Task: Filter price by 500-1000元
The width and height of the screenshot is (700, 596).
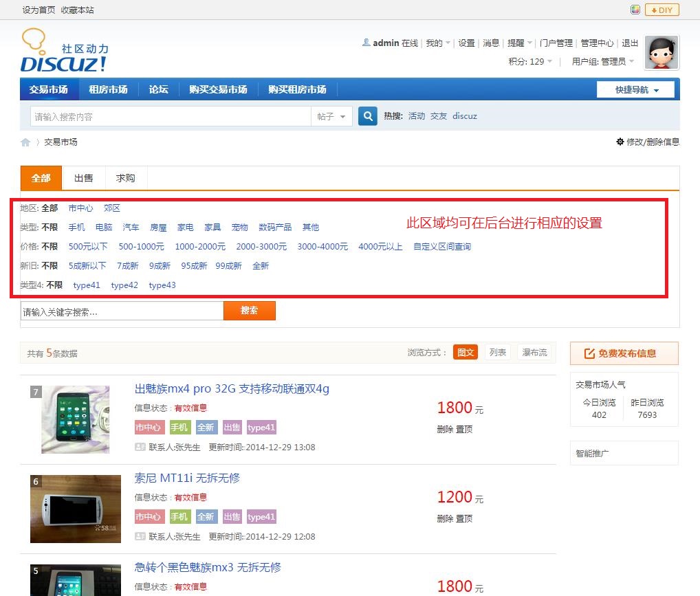Action: click(x=142, y=246)
